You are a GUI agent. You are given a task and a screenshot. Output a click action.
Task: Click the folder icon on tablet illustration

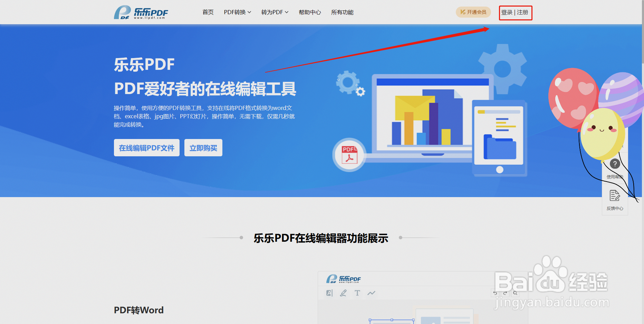click(x=500, y=147)
